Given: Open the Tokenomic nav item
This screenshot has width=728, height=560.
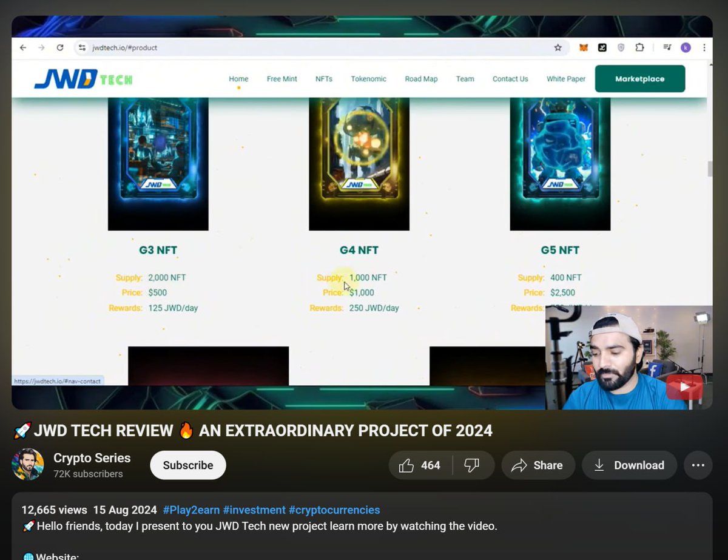Looking at the screenshot, I should click(x=368, y=79).
